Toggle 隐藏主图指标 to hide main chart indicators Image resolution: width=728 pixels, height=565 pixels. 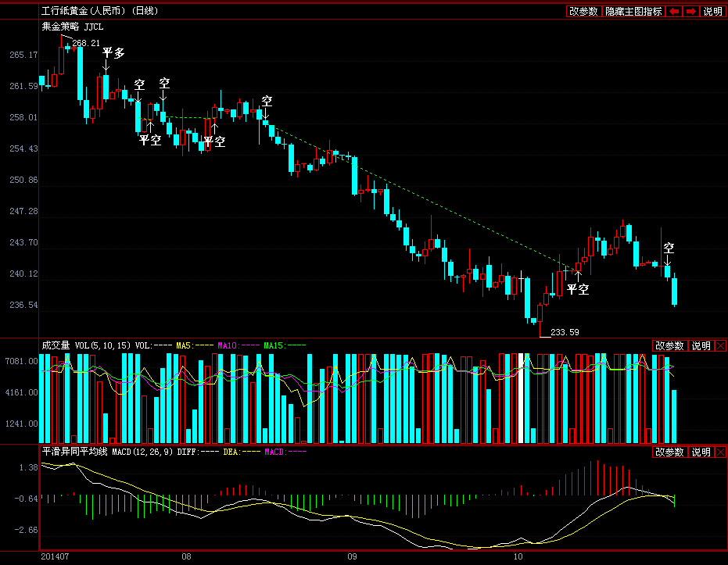pyautogui.click(x=633, y=11)
